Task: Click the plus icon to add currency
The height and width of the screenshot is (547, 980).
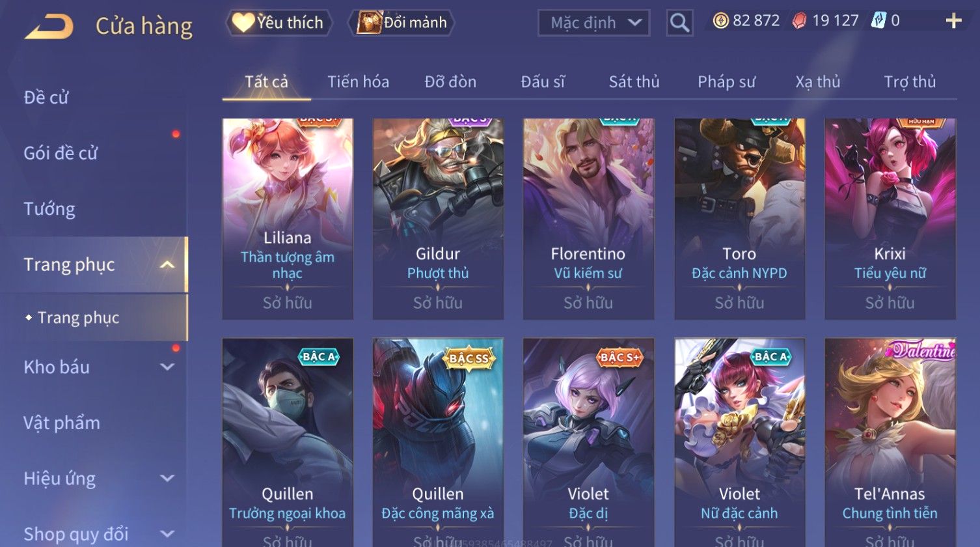Action: (x=953, y=21)
